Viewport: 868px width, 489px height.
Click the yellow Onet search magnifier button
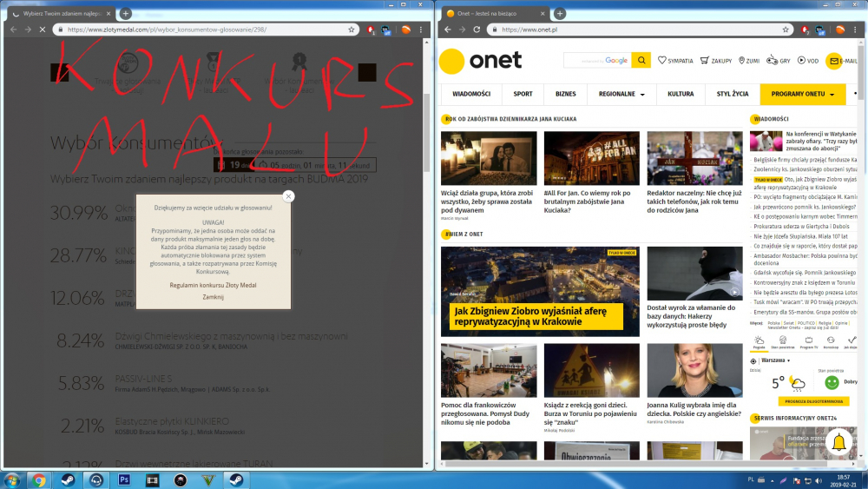641,60
